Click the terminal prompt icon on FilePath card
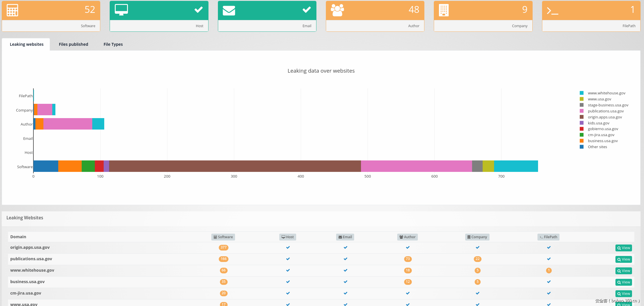This screenshot has height=306, width=644. [552, 11]
